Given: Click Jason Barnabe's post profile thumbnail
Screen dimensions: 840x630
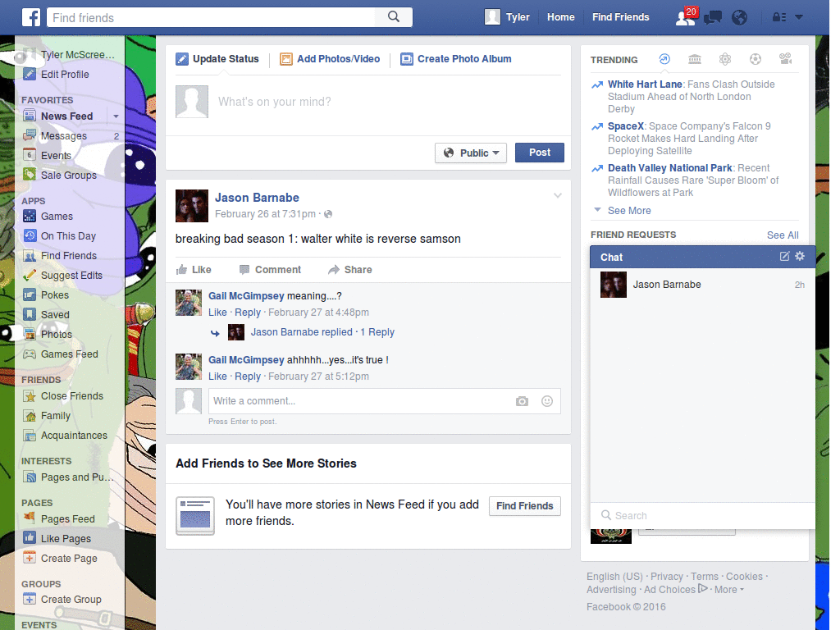Looking at the screenshot, I should tap(192, 206).
